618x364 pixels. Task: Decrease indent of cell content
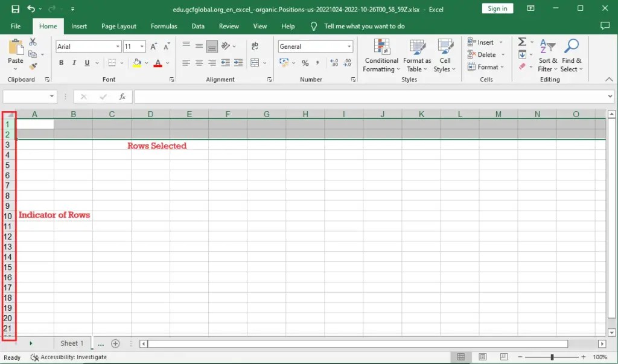[x=226, y=63]
